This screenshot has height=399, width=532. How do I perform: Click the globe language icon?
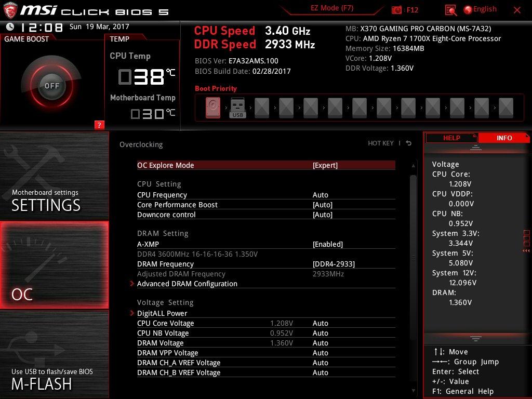pyautogui.click(x=468, y=10)
